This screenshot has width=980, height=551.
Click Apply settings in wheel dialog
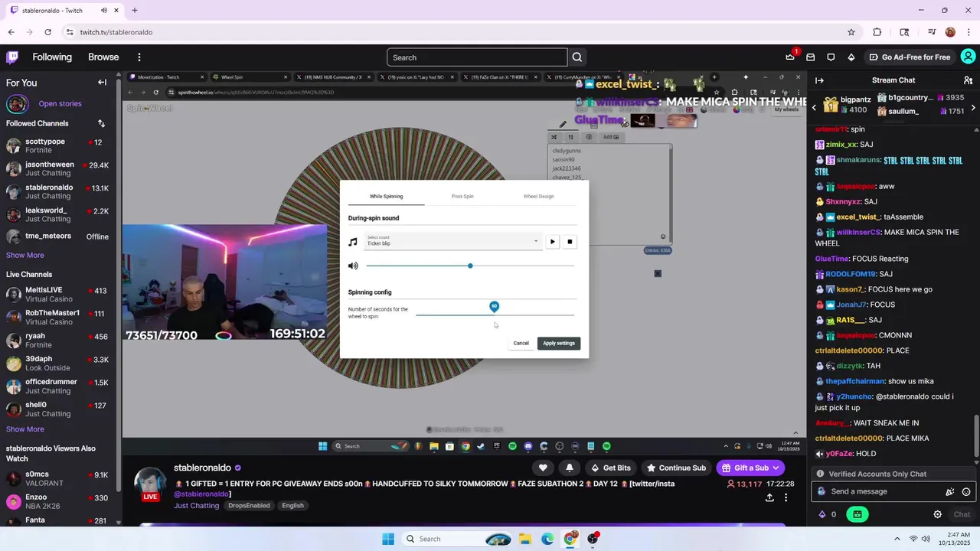tap(559, 343)
